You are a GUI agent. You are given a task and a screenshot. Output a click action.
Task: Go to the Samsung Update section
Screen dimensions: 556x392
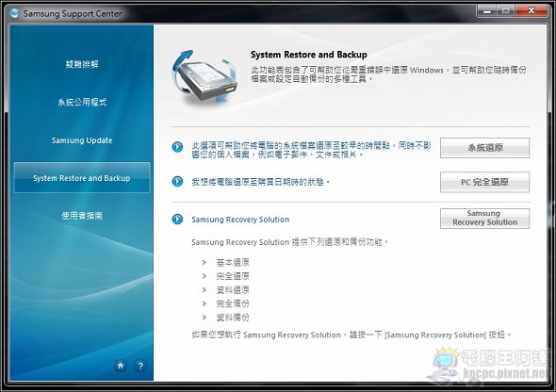pos(82,140)
